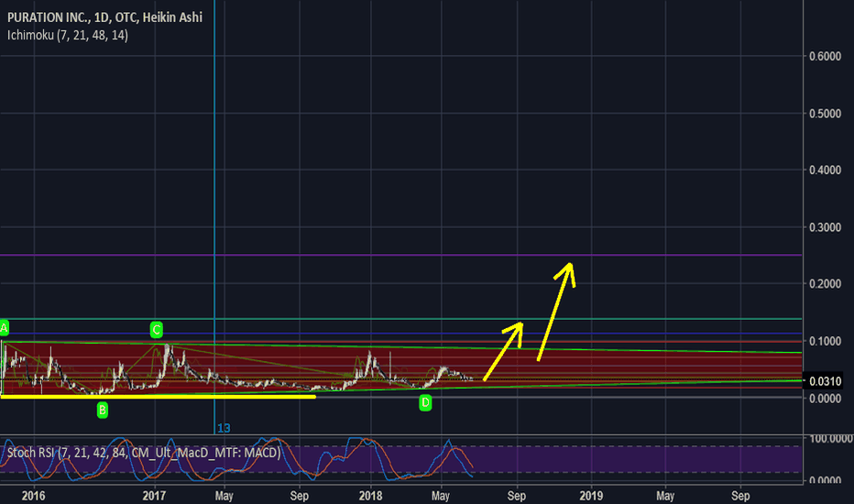Click the 2016 label on time axis
The width and height of the screenshot is (854, 504).
click(x=34, y=496)
